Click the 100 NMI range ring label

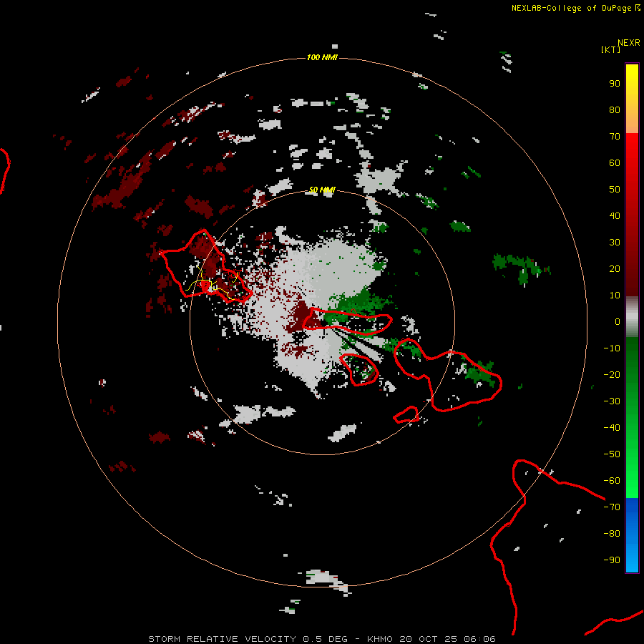tap(322, 57)
